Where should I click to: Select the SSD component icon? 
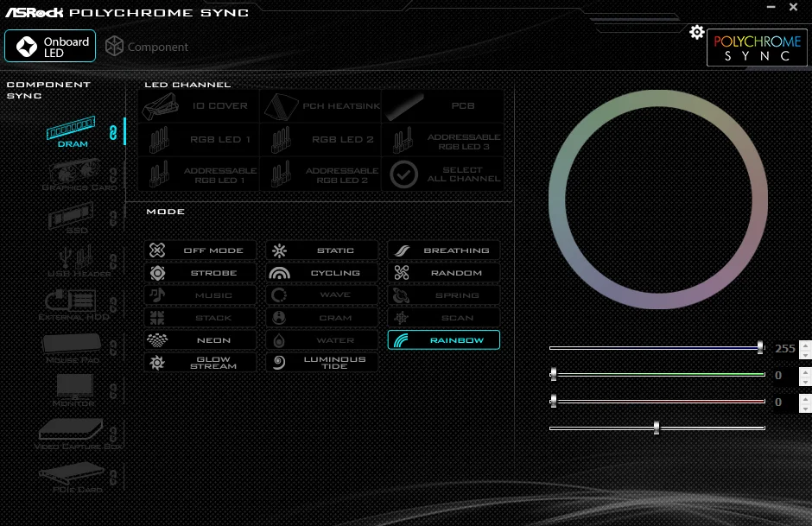(71, 218)
